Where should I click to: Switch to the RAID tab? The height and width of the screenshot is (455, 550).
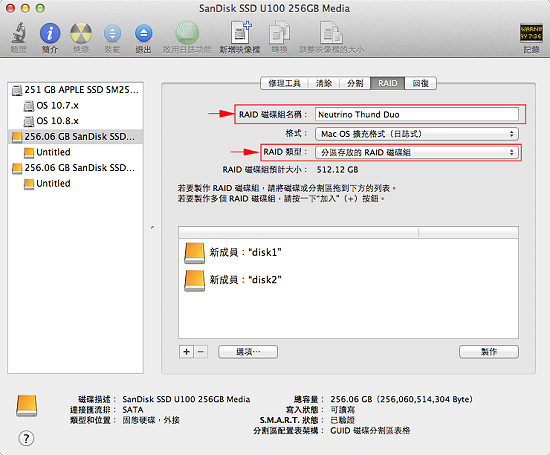[x=388, y=83]
